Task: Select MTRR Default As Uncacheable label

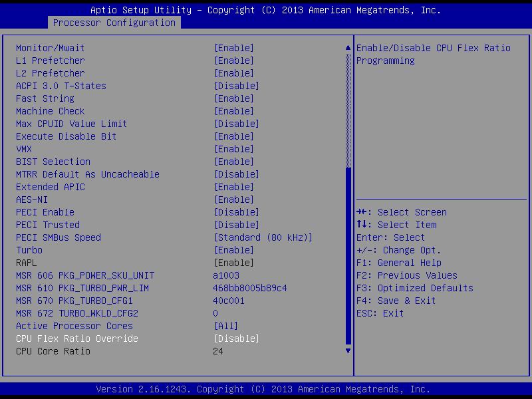Action: (x=88, y=174)
